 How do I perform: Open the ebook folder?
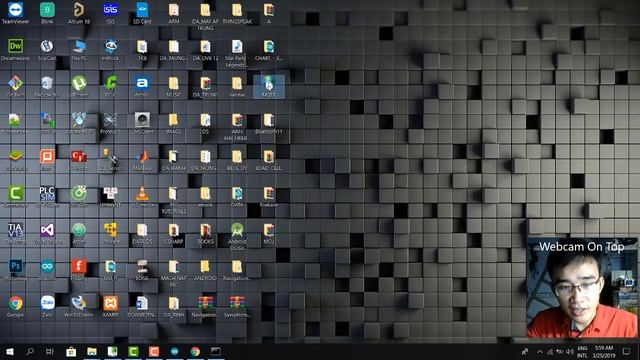click(x=205, y=196)
